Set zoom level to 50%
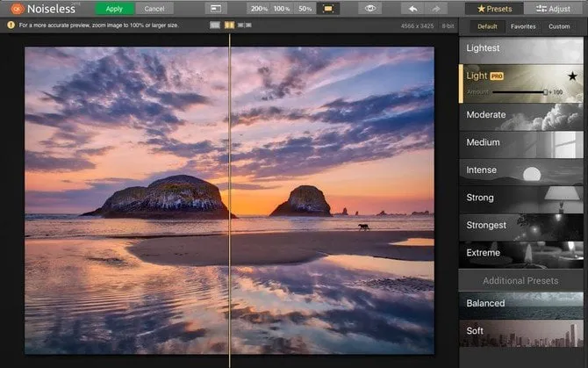The width and height of the screenshot is (588, 368). [x=305, y=8]
